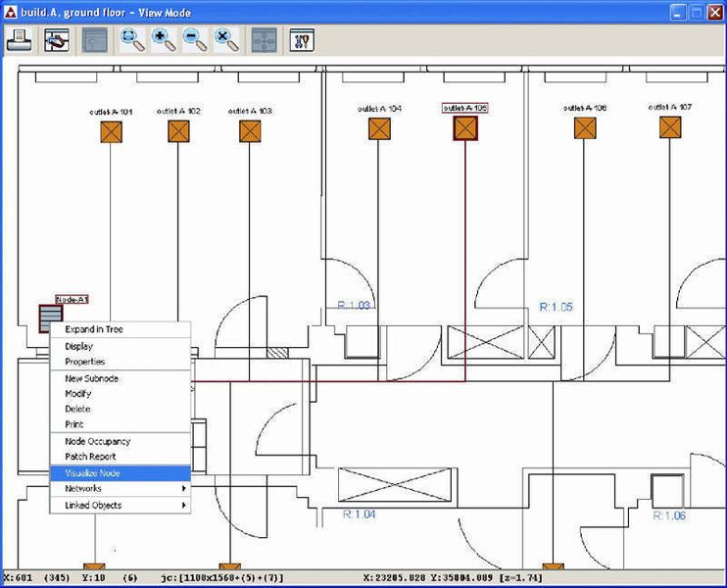Select highlighted outlet A-105 box
Screen dimensions: 727x588
465,128
